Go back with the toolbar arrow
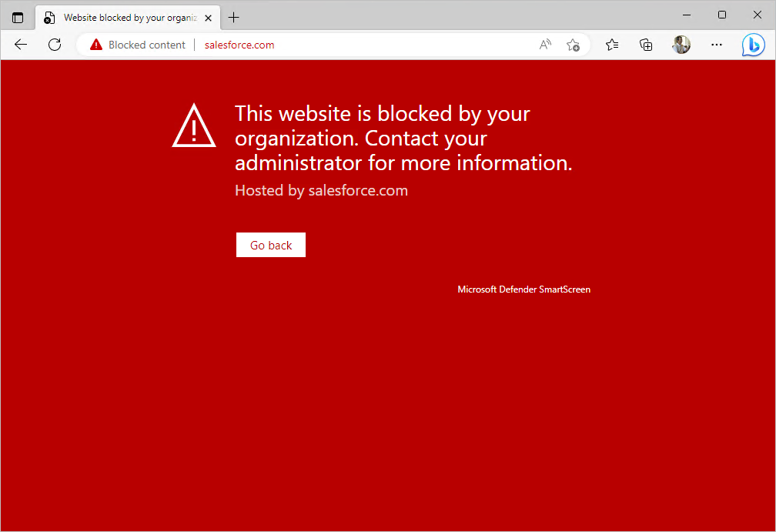Viewport: 776px width, 532px height. 21,45
